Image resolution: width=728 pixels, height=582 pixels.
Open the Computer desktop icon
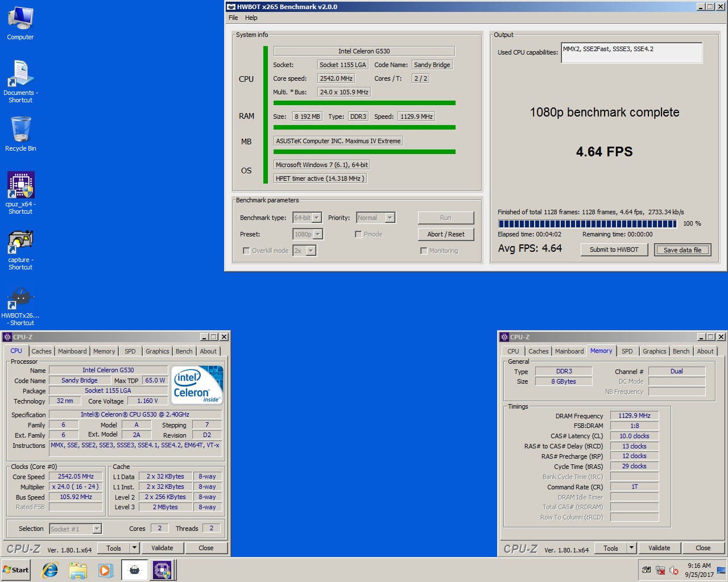[x=20, y=24]
